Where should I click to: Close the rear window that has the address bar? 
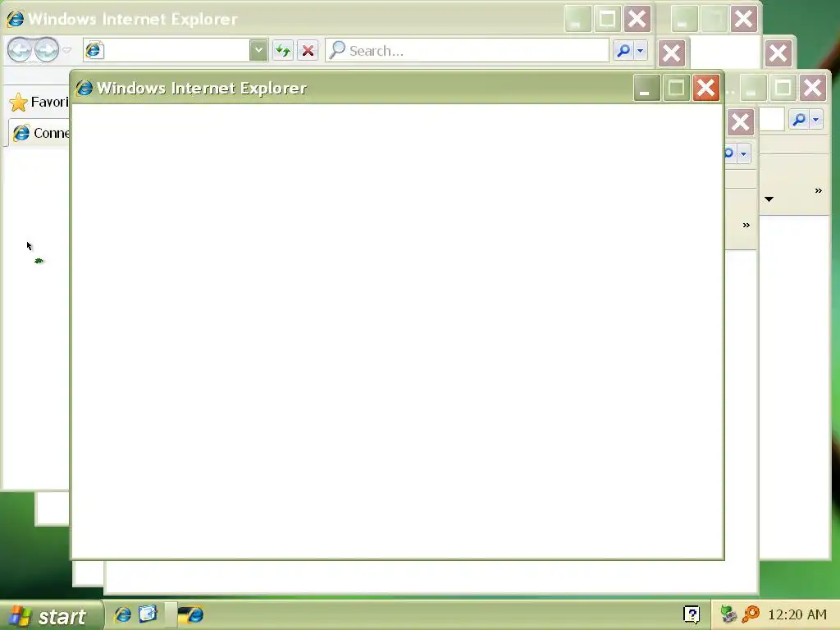coord(637,20)
